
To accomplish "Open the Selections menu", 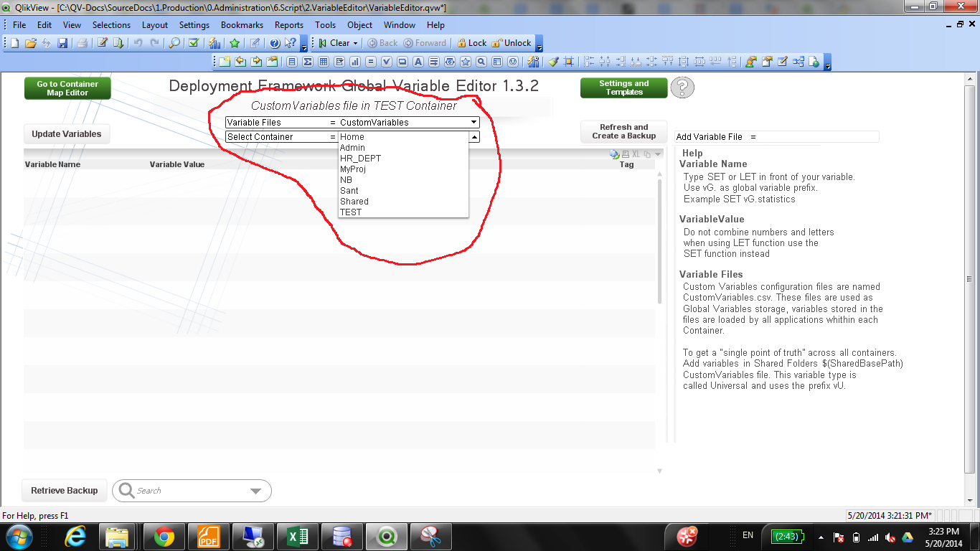I will click(111, 24).
